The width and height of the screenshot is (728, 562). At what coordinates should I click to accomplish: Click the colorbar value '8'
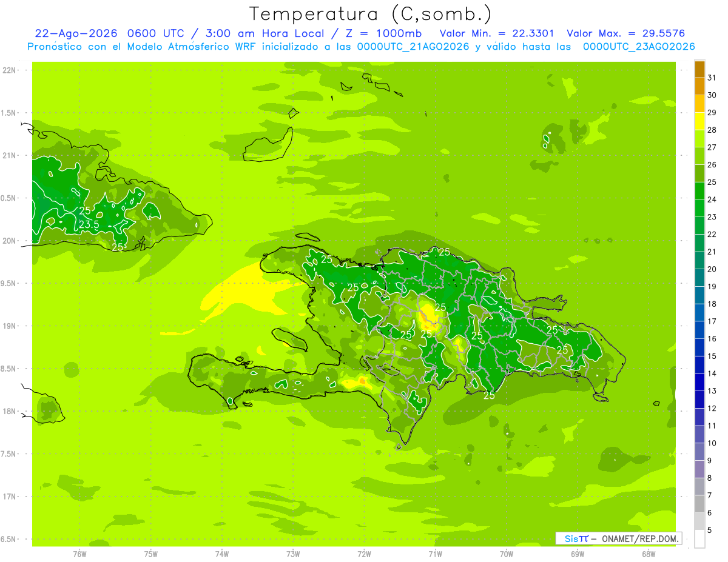coord(710,478)
